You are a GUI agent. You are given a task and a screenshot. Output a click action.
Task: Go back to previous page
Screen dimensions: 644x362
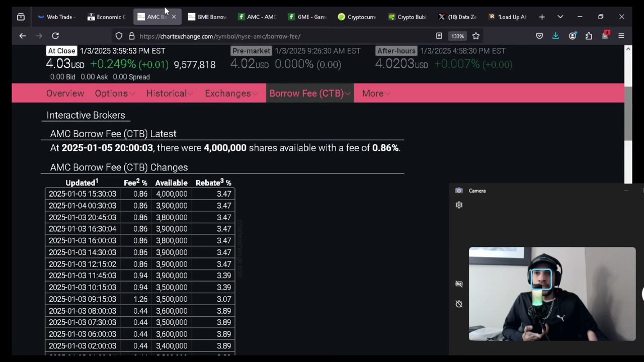pos(23,36)
